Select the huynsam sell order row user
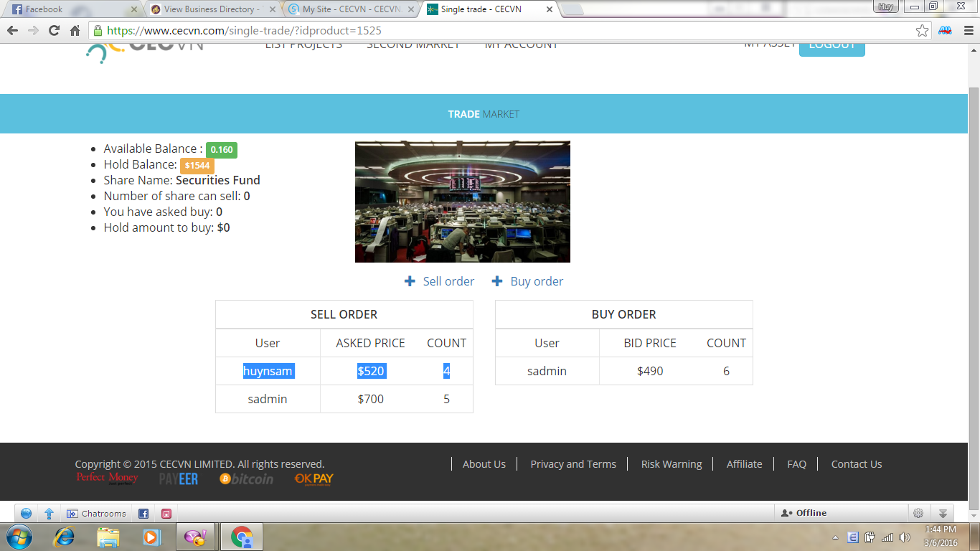 point(268,371)
